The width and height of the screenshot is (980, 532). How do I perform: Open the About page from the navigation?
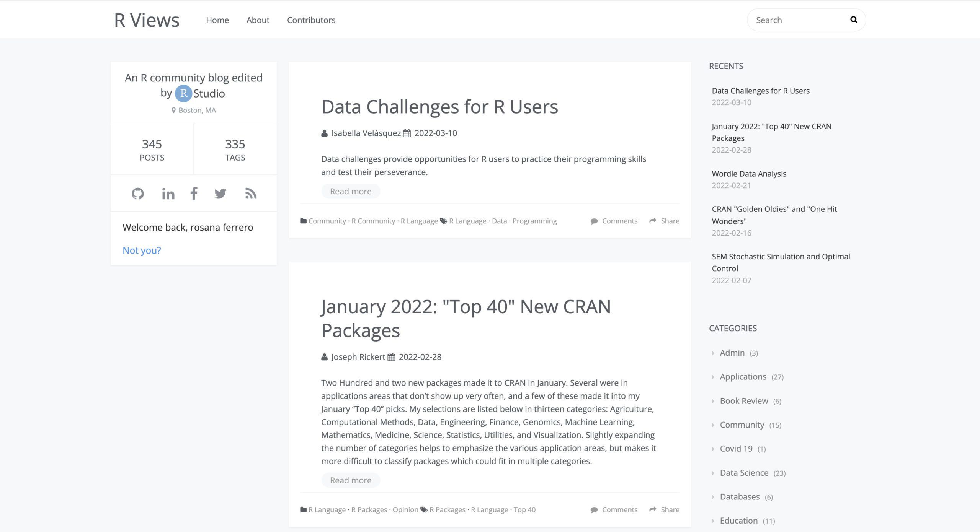(258, 20)
